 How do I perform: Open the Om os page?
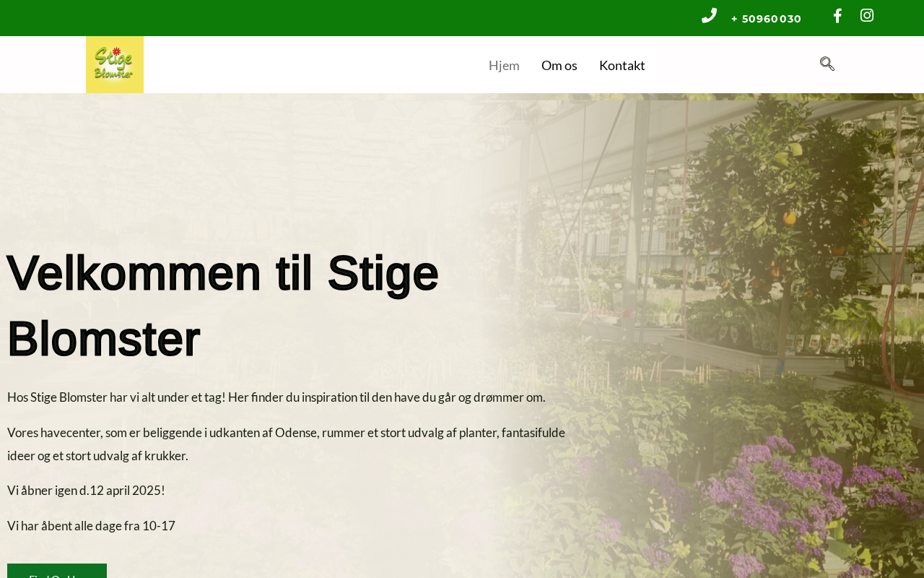[x=559, y=65]
